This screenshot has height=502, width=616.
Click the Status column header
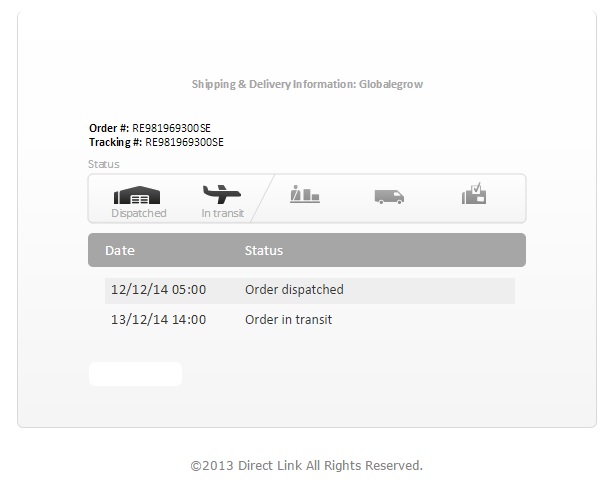click(264, 251)
